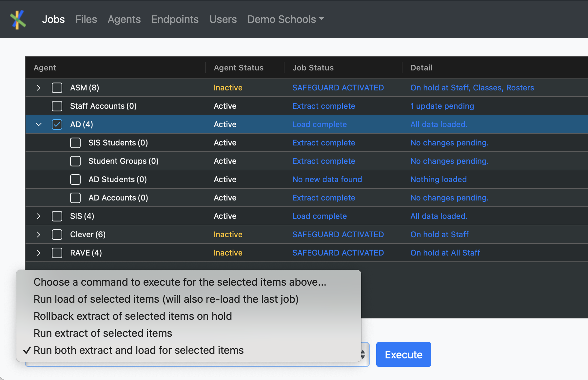Tick the SIS Students (0) checkbox
This screenshot has height=380, width=588.
75,143
